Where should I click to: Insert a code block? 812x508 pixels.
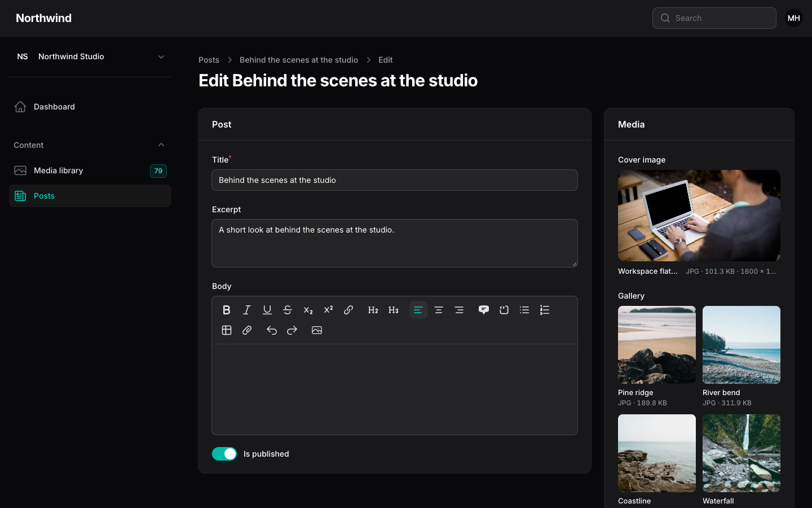pos(504,310)
